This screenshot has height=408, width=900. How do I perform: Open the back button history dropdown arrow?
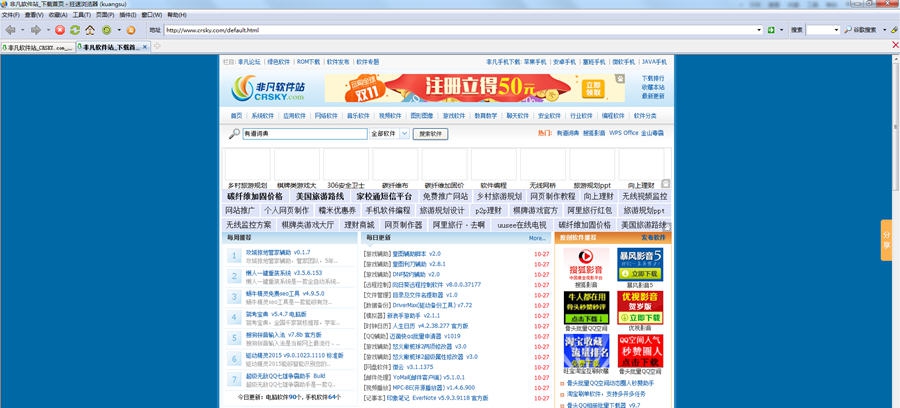22,30
